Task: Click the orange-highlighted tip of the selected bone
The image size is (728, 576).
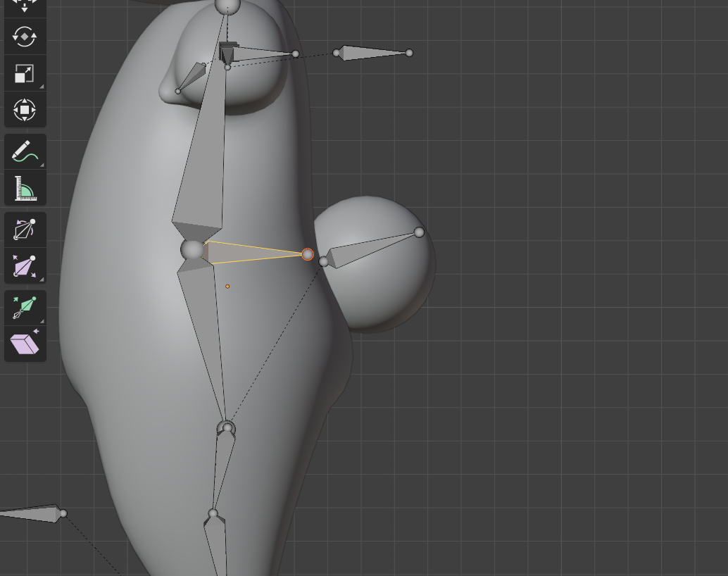Action: point(308,254)
